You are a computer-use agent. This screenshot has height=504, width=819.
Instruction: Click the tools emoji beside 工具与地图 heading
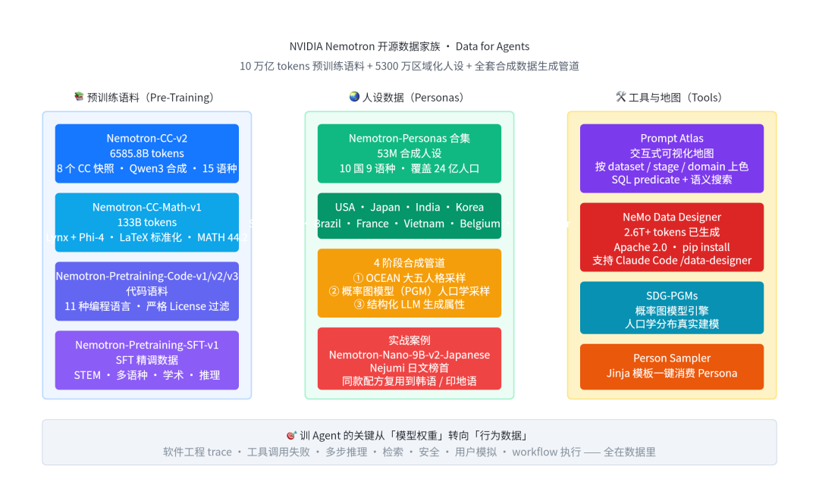click(620, 96)
